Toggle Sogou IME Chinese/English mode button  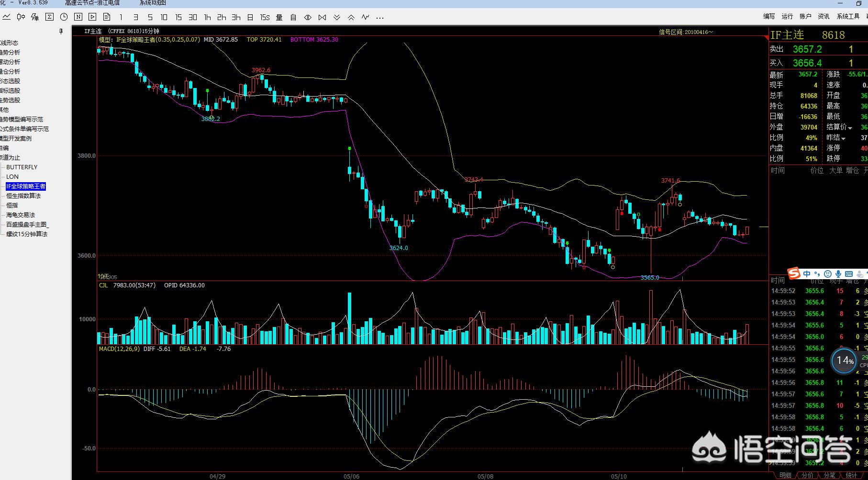point(807,274)
